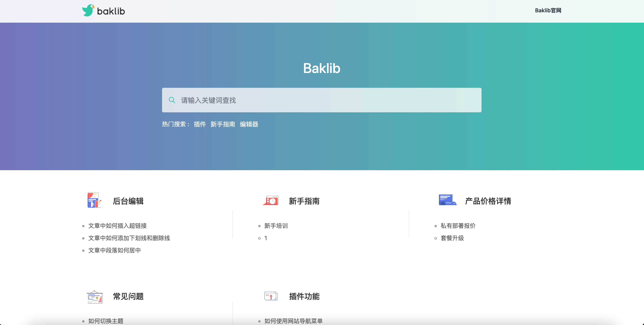Open the article titled 1

(x=266, y=238)
